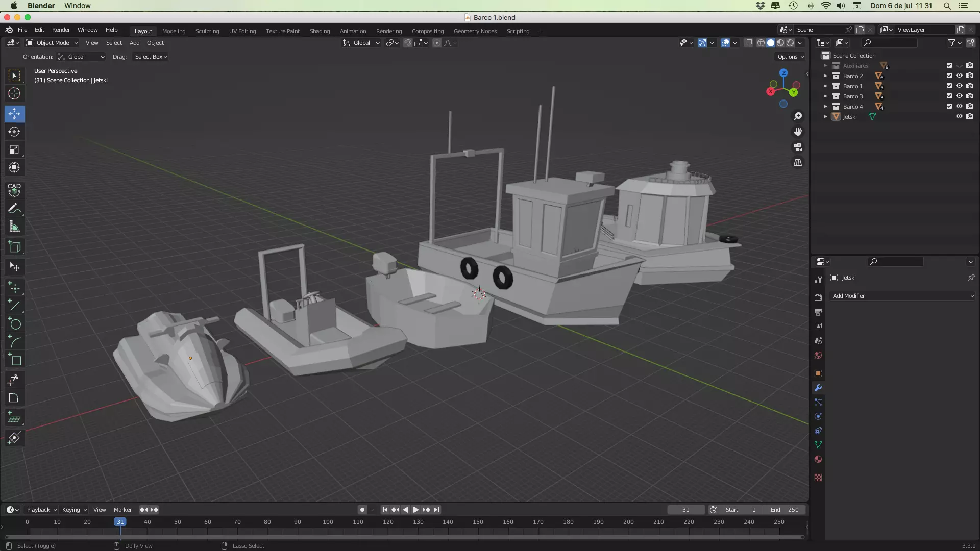Open the Marker menu in timeline
The height and width of the screenshot is (551, 980).
click(122, 510)
